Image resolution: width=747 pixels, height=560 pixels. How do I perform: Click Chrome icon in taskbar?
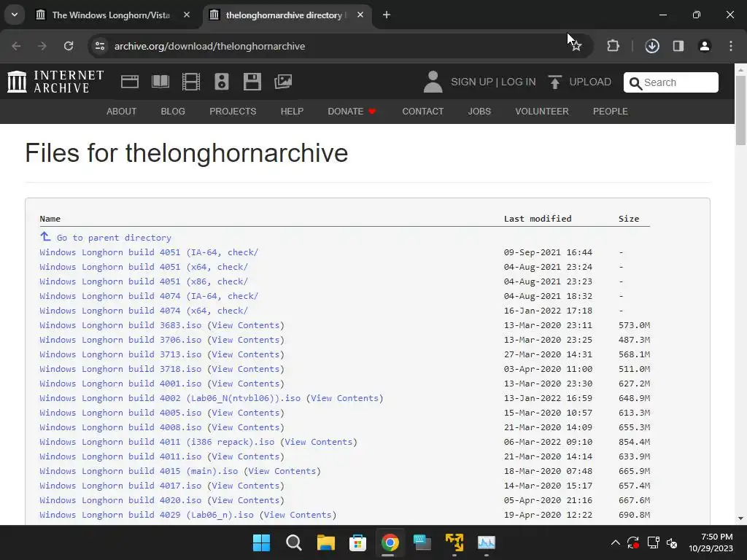pos(390,542)
